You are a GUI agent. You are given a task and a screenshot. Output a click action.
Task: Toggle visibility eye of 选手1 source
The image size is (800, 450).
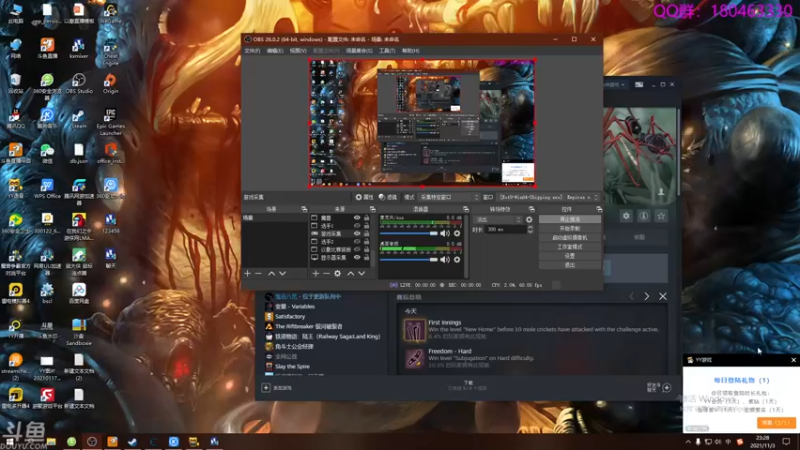pyautogui.click(x=357, y=226)
